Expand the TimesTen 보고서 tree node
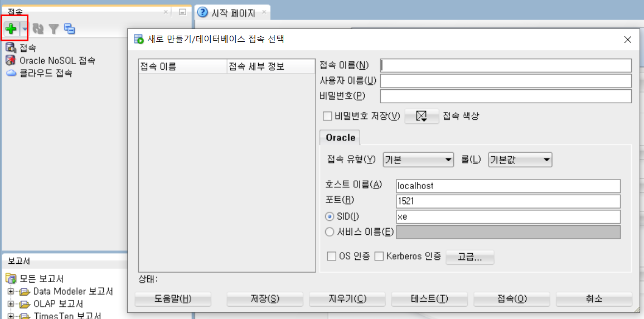The width and height of the screenshot is (644, 319). tap(11, 317)
